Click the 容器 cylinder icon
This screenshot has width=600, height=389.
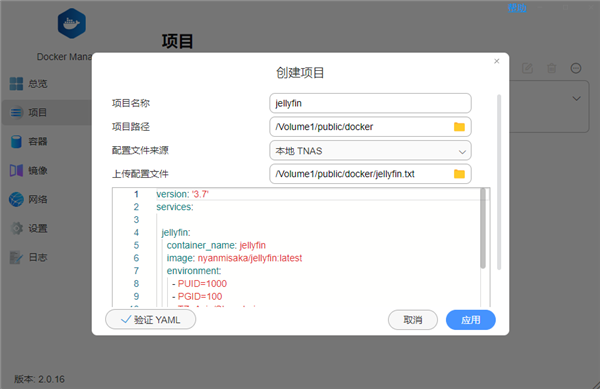pyautogui.click(x=16, y=142)
